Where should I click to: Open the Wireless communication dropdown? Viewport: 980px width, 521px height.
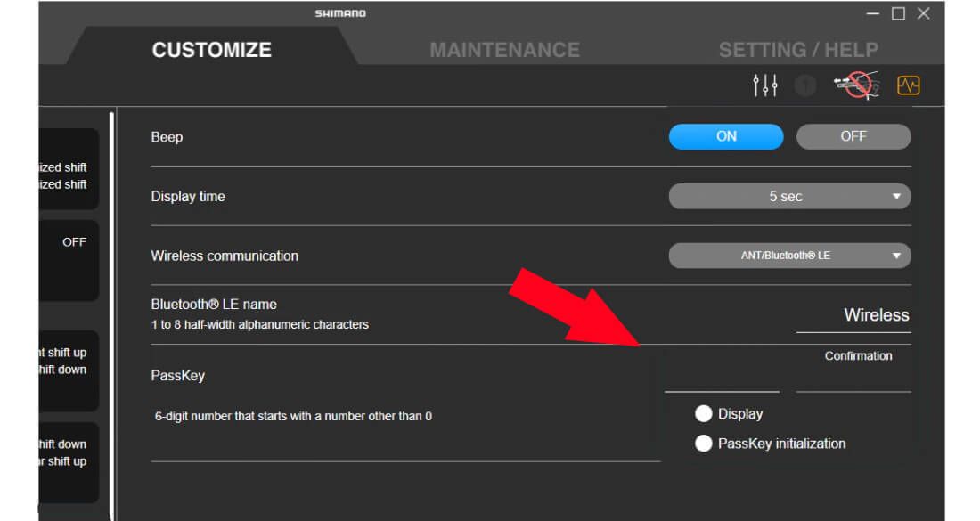point(789,256)
